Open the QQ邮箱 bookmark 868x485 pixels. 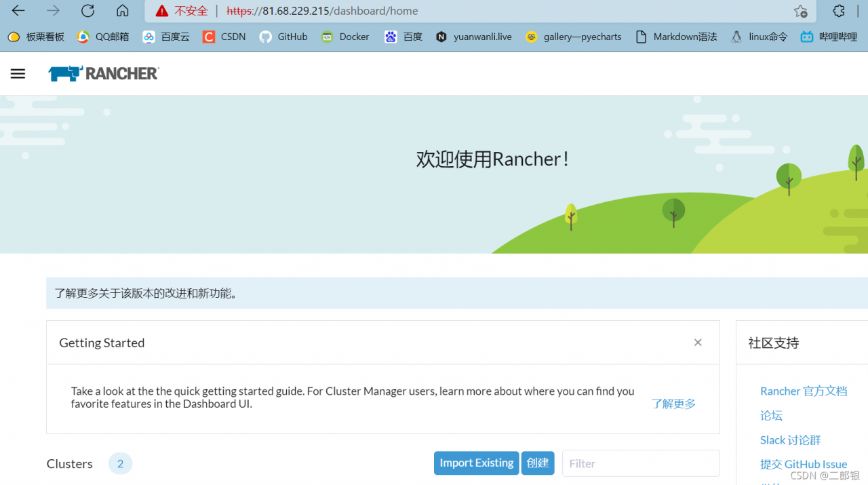coord(103,37)
